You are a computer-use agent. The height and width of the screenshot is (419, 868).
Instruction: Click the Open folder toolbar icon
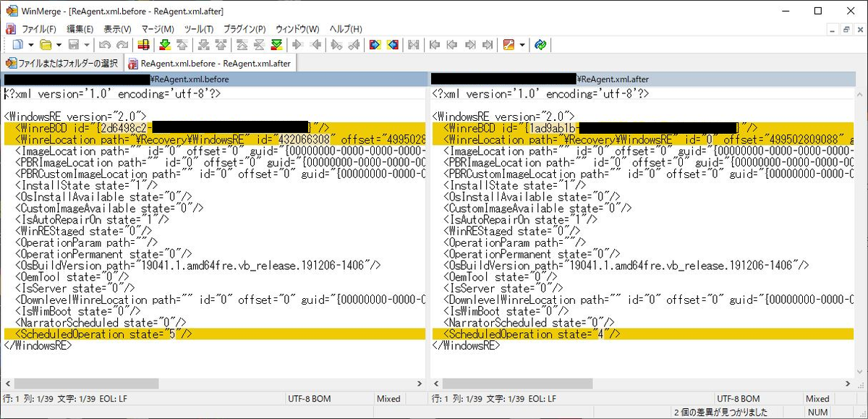(x=46, y=45)
